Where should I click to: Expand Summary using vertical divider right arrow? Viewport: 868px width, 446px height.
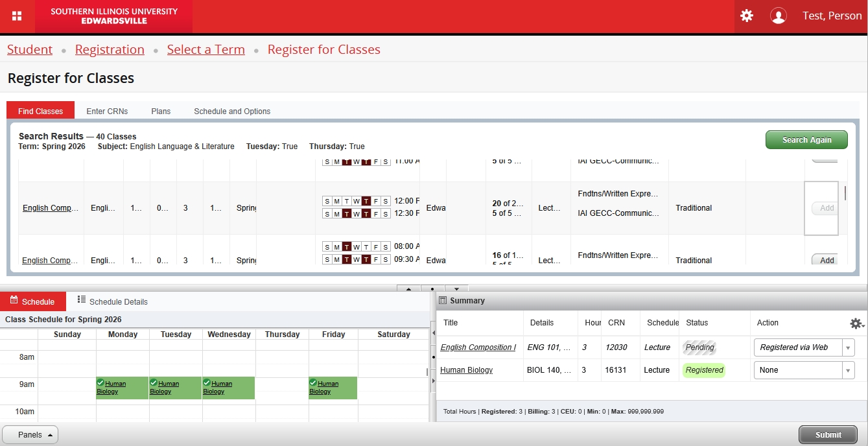click(x=432, y=381)
